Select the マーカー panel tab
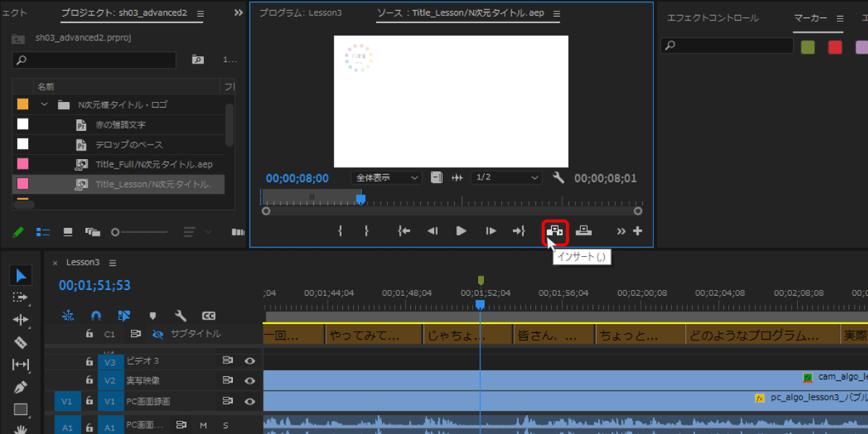Image resolution: width=868 pixels, height=434 pixels. (x=810, y=18)
